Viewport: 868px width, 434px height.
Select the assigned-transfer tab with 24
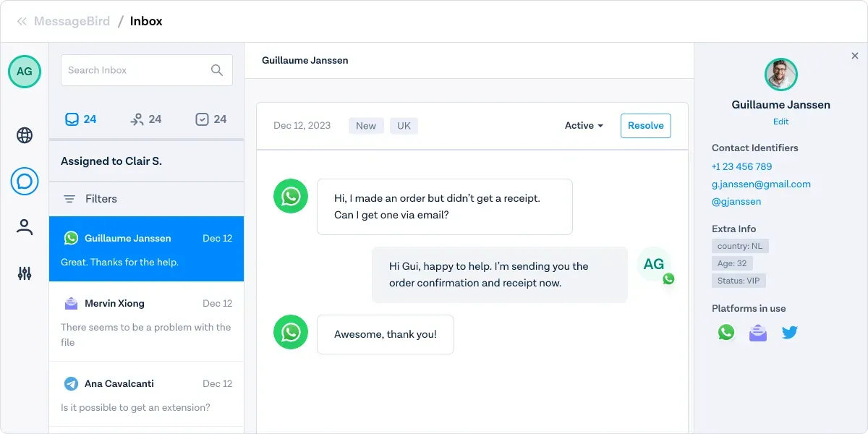pos(145,119)
